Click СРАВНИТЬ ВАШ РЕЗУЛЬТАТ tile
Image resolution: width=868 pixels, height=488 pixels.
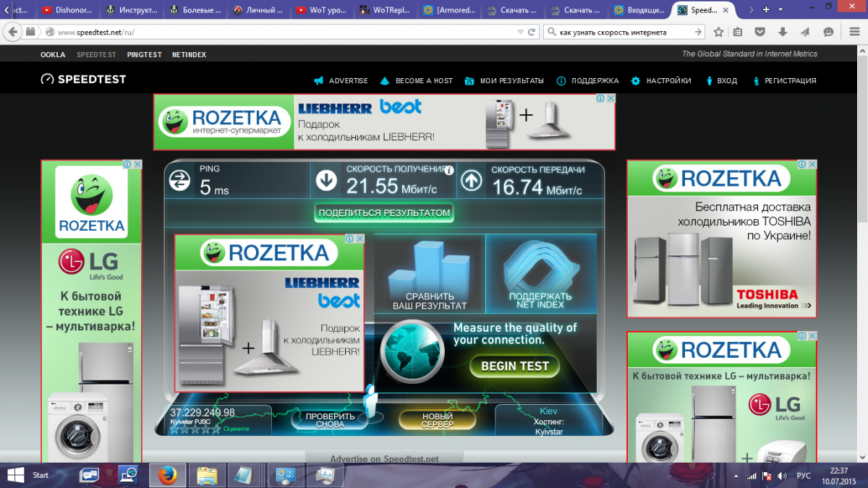[430, 274]
